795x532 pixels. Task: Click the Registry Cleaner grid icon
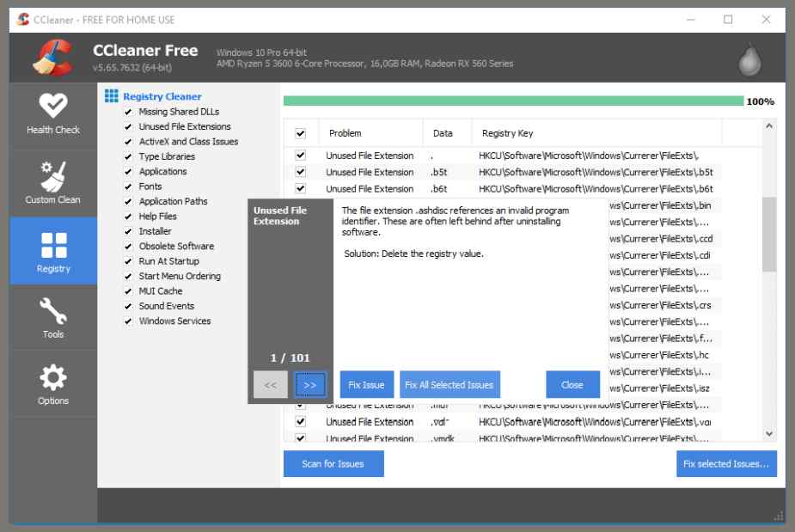tap(112, 96)
